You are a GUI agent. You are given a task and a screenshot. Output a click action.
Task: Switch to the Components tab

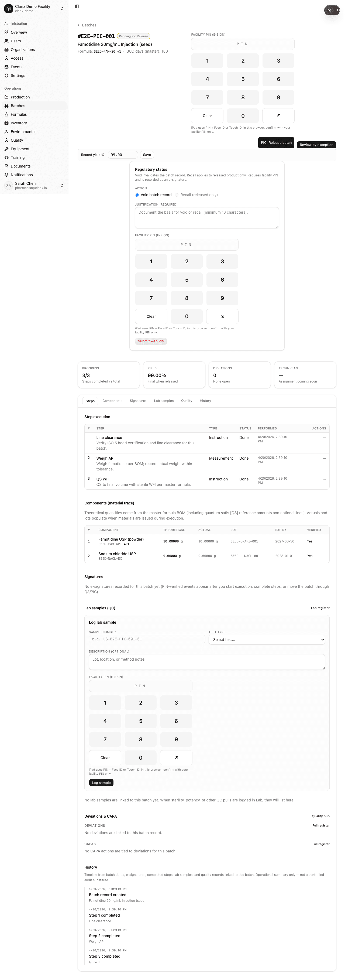point(112,401)
